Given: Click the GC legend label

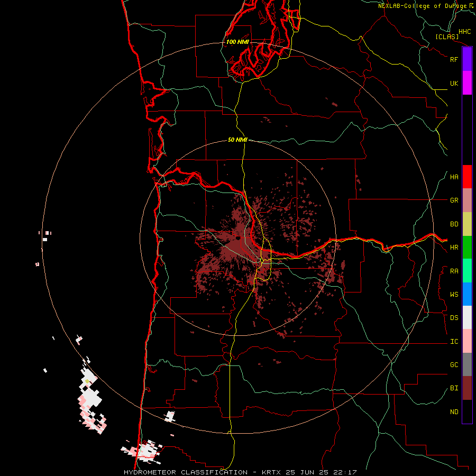Looking at the screenshot, I should tap(454, 365).
